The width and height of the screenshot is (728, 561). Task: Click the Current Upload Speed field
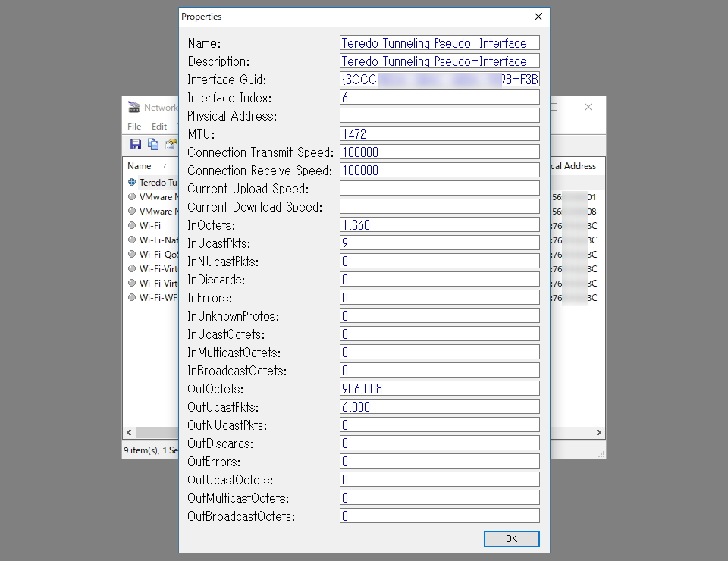click(440, 188)
